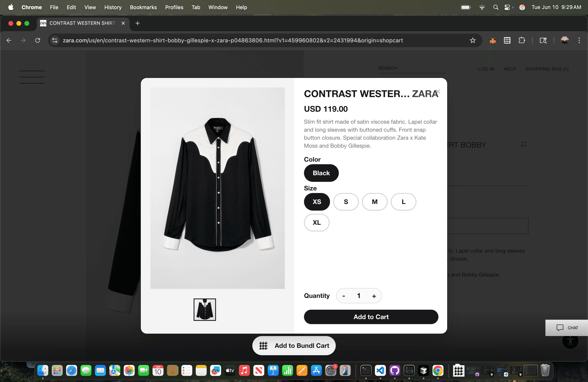Screen dimensions: 588x382
Task: Bookmark the page with the star icon
Action: click(473, 41)
